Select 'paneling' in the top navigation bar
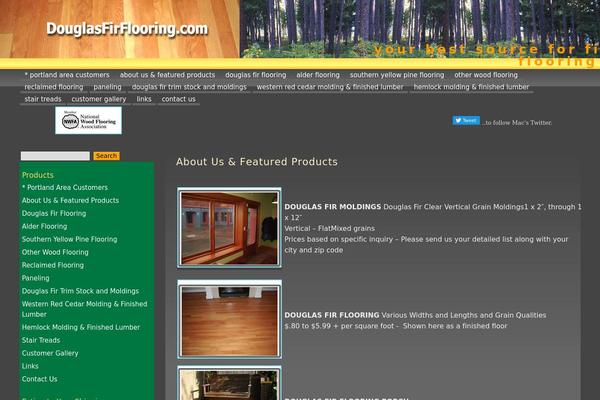Viewport: 600px width, 400px height. tap(108, 87)
